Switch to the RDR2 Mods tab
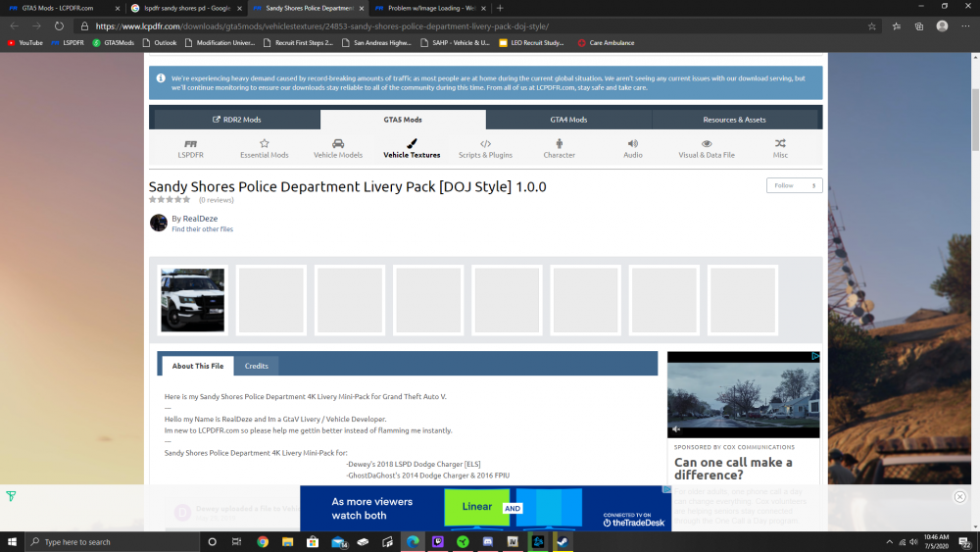This screenshot has height=552, width=980. click(237, 120)
